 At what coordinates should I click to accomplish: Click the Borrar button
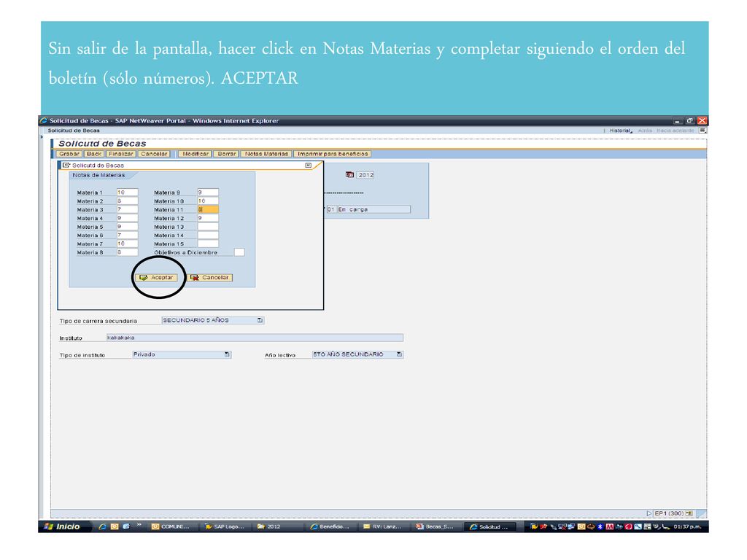tap(226, 154)
